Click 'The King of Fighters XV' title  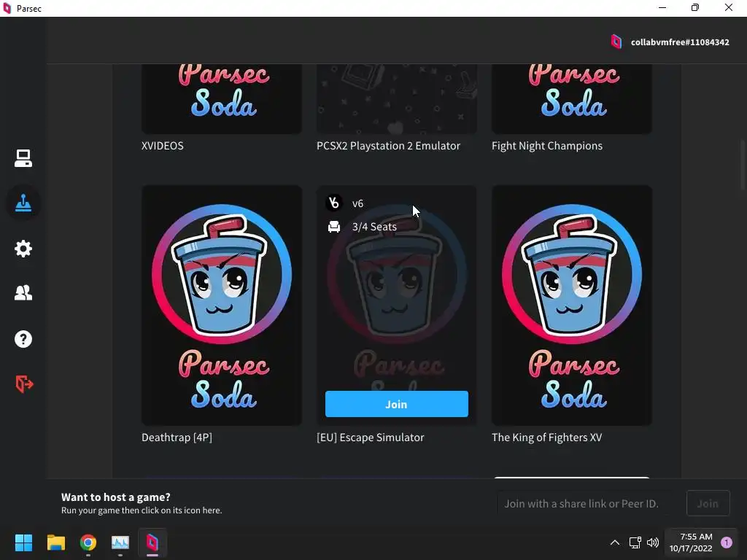pyautogui.click(x=546, y=437)
